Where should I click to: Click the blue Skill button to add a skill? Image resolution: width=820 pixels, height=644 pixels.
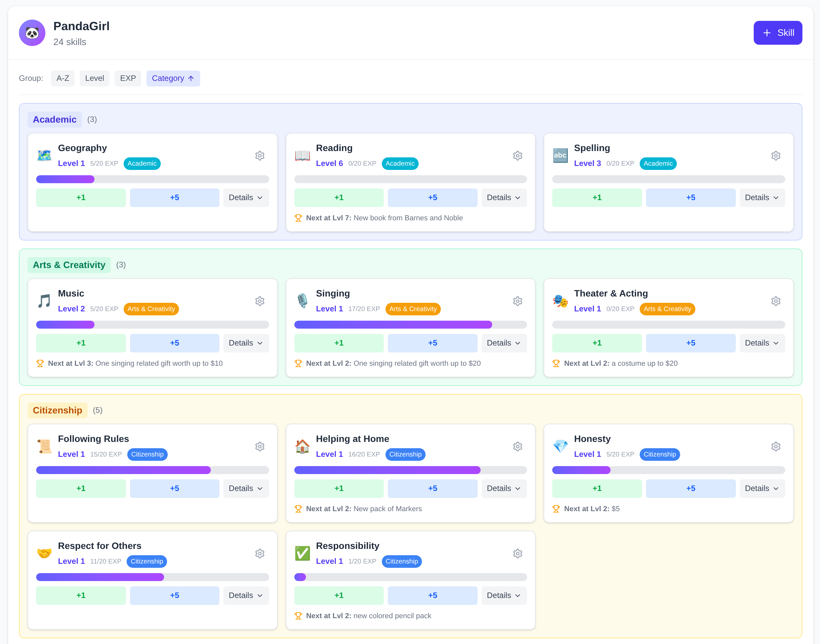click(x=778, y=33)
